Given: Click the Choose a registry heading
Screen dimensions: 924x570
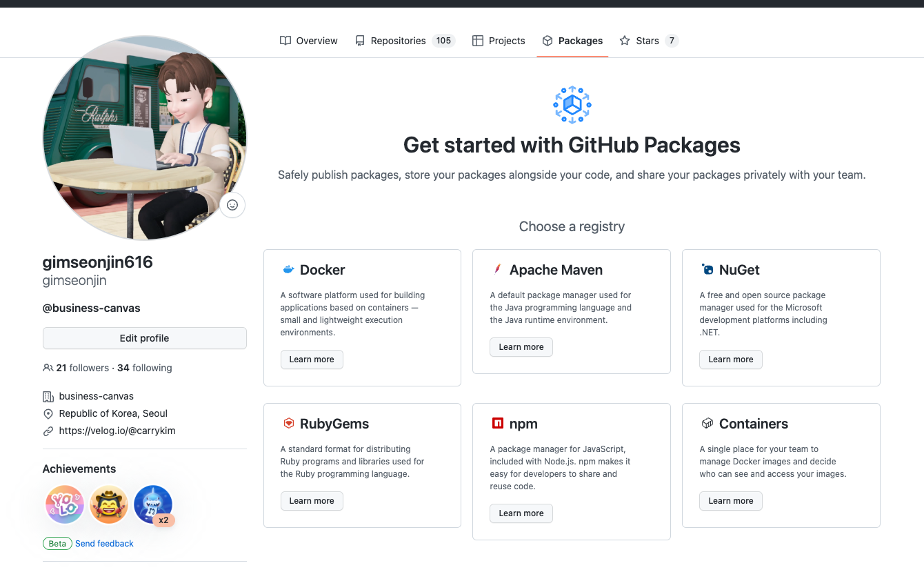Looking at the screenshot, I should point(572,226).
